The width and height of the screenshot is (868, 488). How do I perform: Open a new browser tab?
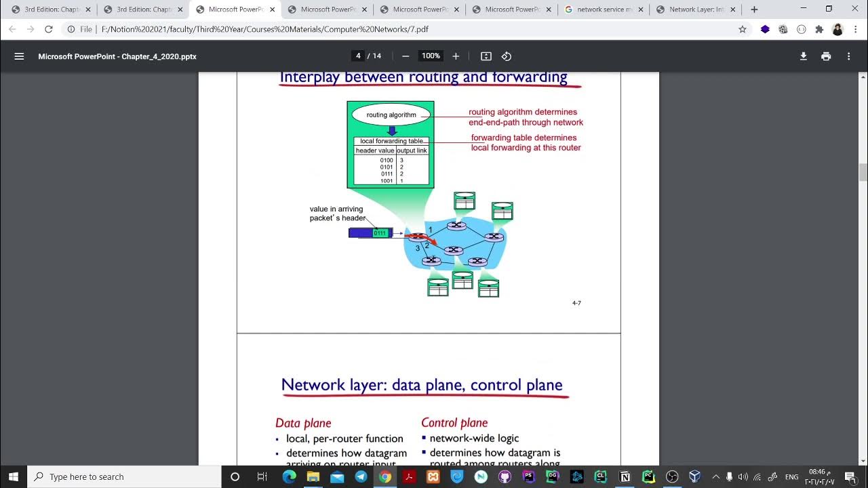pyautogui.click(x=754, y=9)
